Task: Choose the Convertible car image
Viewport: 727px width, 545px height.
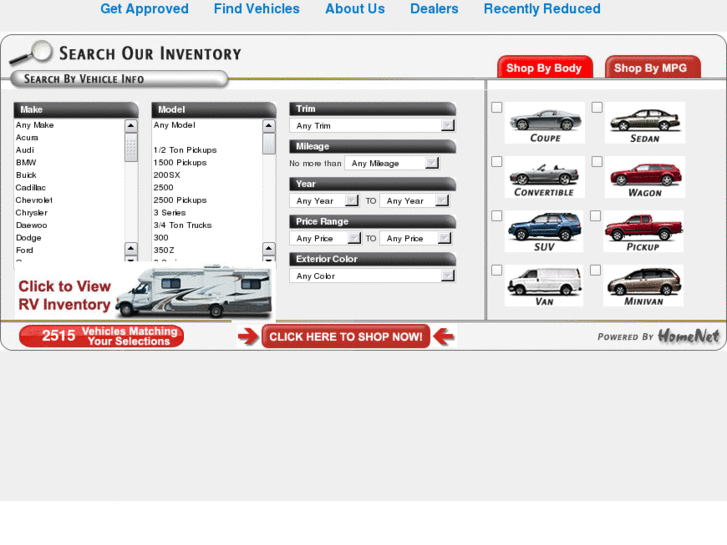Action: click(544, 175)
